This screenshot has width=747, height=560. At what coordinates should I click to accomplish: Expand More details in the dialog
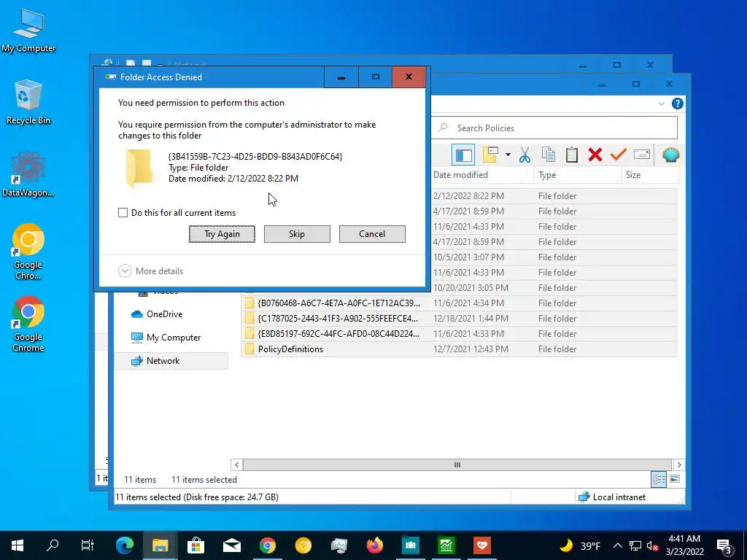point(150,271)
